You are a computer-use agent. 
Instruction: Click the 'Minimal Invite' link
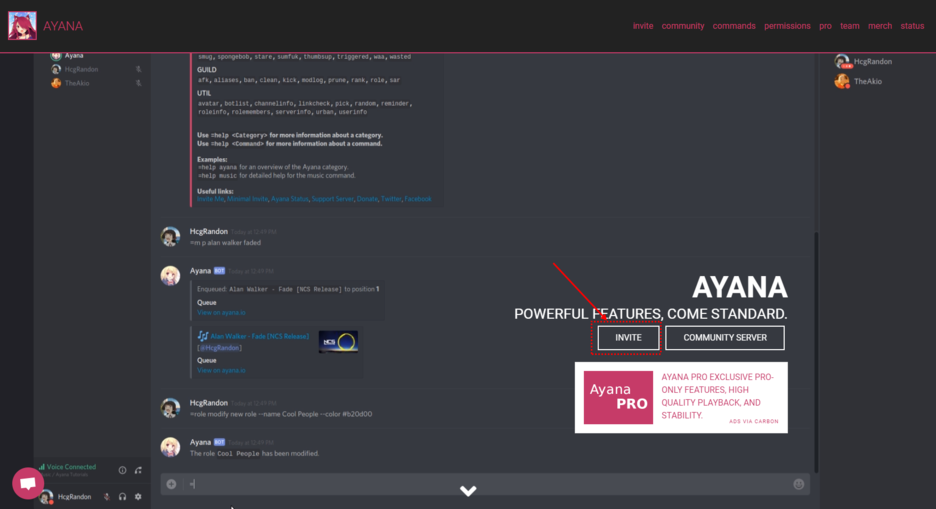247,199
